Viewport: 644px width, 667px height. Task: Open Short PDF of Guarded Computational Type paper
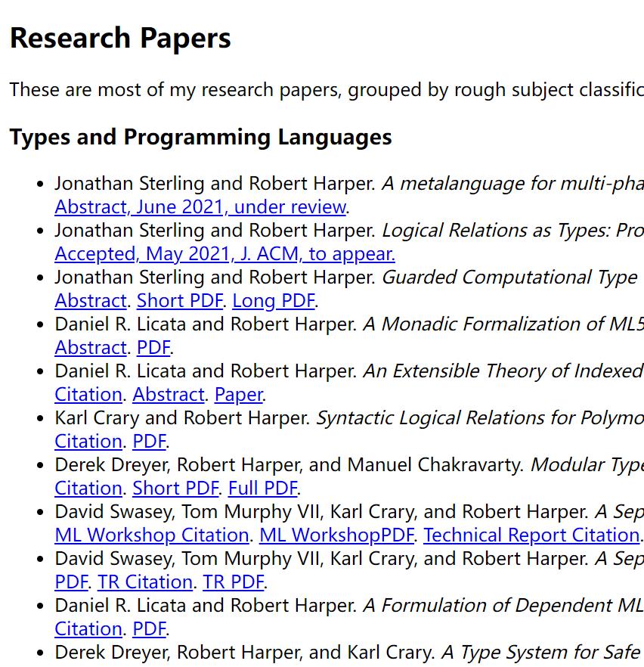pos(179,301)
